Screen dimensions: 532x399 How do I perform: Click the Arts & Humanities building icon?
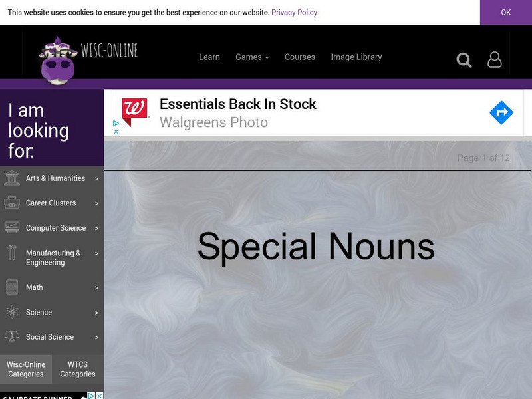click(x=12, y=178)
